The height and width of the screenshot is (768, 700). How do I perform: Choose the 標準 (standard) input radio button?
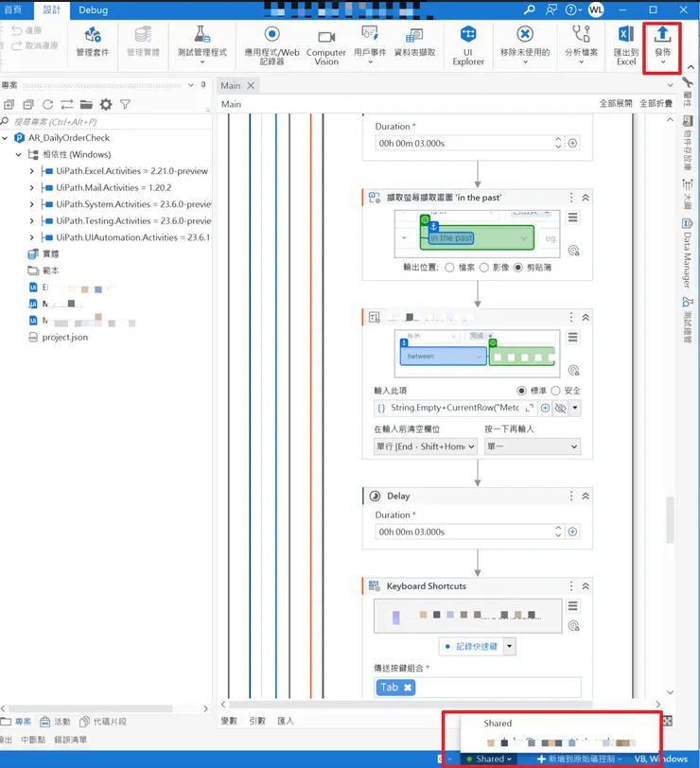(x=521, y=391)
